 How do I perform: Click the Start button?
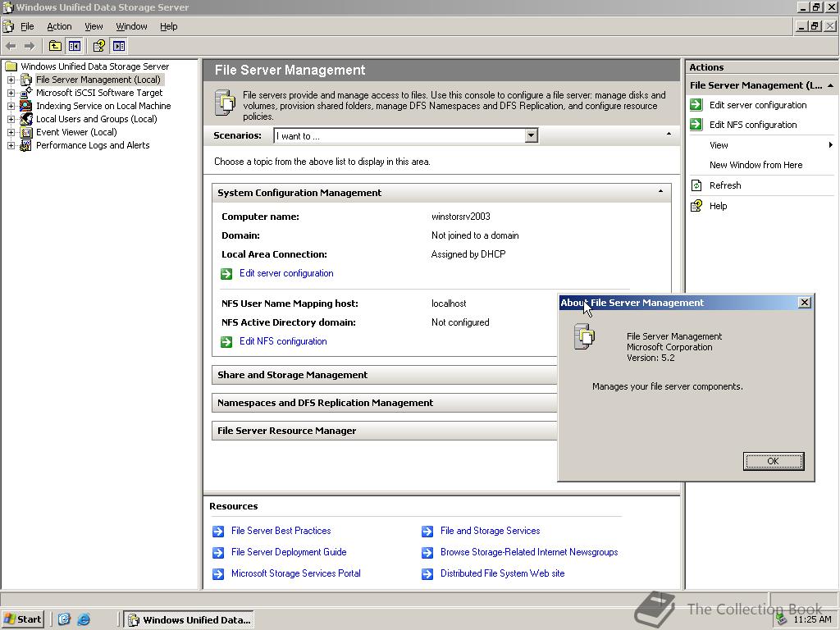point(22,619)
